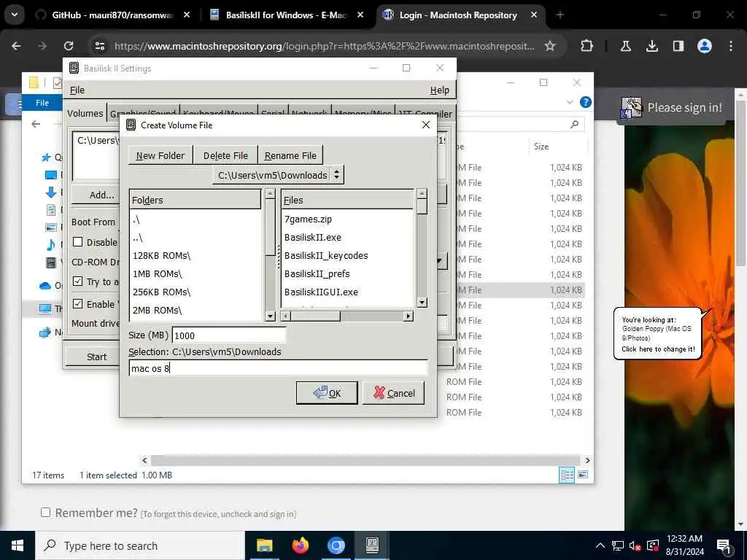The image size is (747, 560).
Task: Select the 128KB ROMs\ folder
Action: coord(161,255)
